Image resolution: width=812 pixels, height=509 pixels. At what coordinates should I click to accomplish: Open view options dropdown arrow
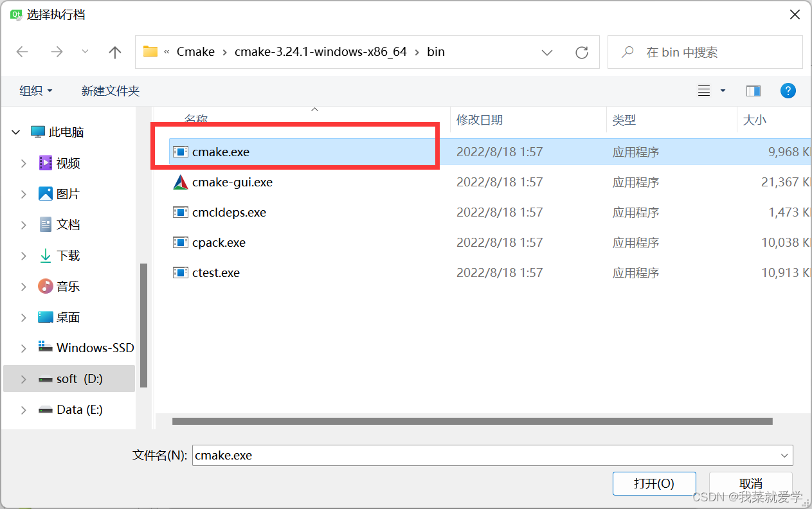click(723, 91)
